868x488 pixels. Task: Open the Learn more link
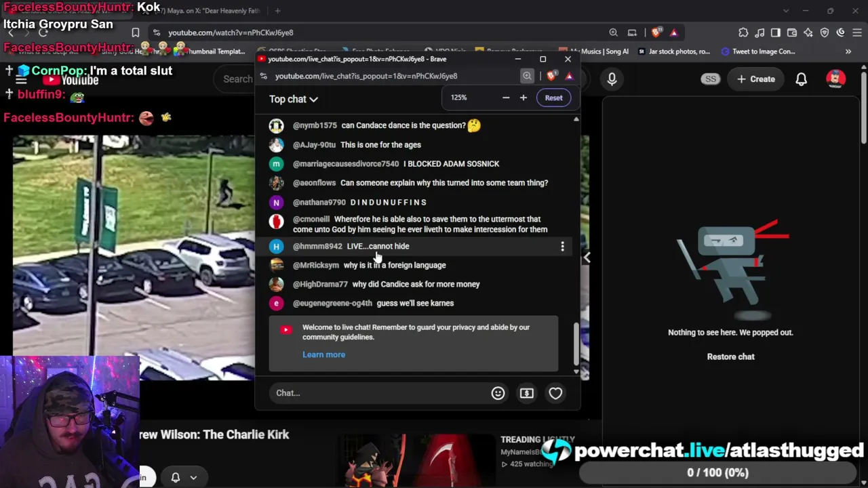pos(323,354)
